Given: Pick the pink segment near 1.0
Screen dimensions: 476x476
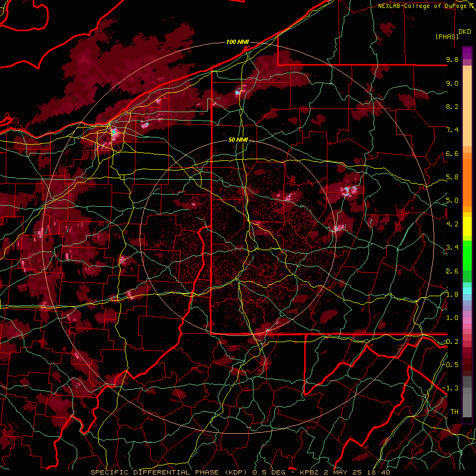Looking at the screenshot, I should pos(467,320).
